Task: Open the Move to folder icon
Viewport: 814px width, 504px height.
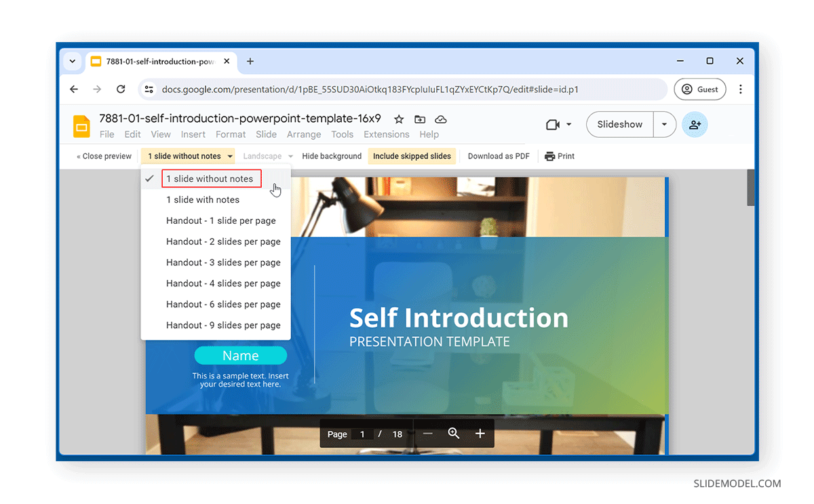Action: pos(420,119)
